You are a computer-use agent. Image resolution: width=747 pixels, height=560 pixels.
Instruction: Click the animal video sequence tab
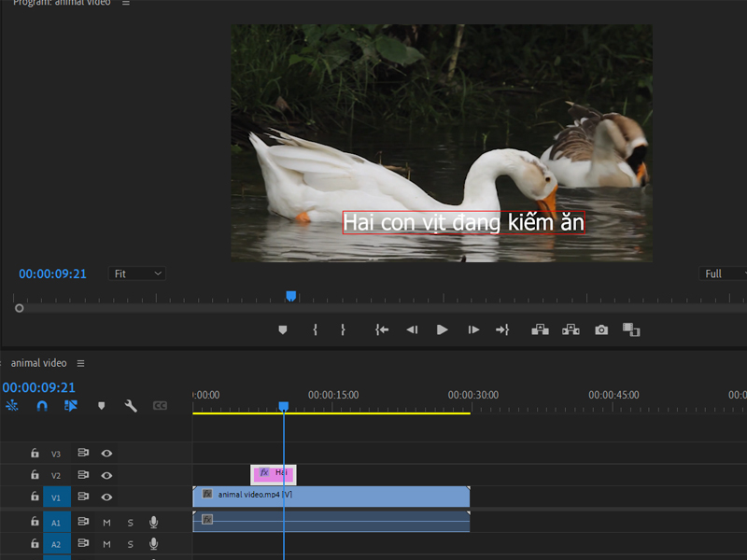point(37,363)
